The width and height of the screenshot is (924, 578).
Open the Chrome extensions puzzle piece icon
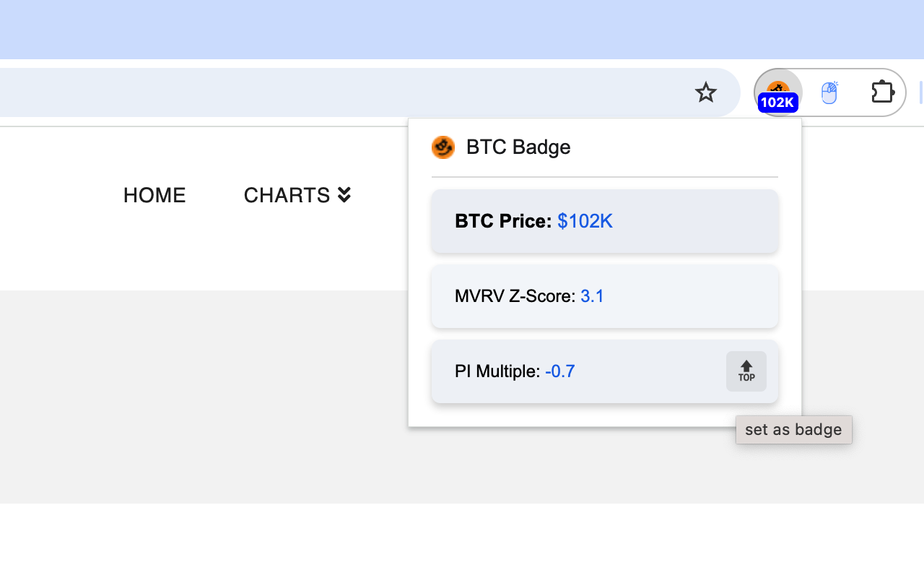coord(882,92)
